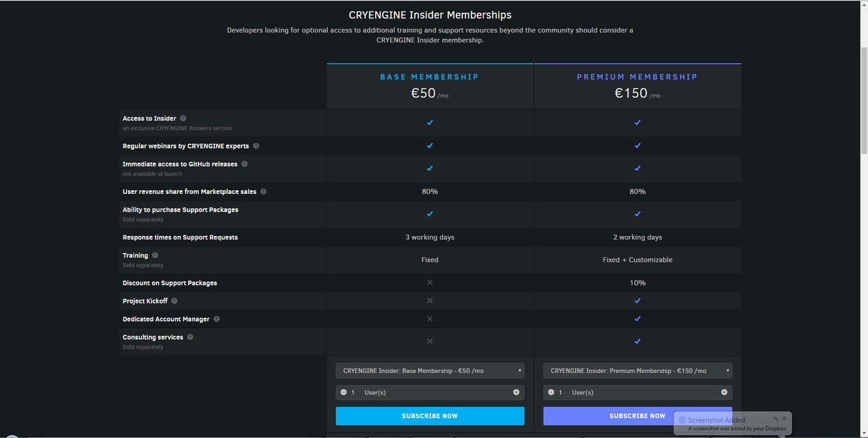Decrease Base Membership user count with minus icon
The width and height of the screenshot is (868, 438).
pos(344,393)
